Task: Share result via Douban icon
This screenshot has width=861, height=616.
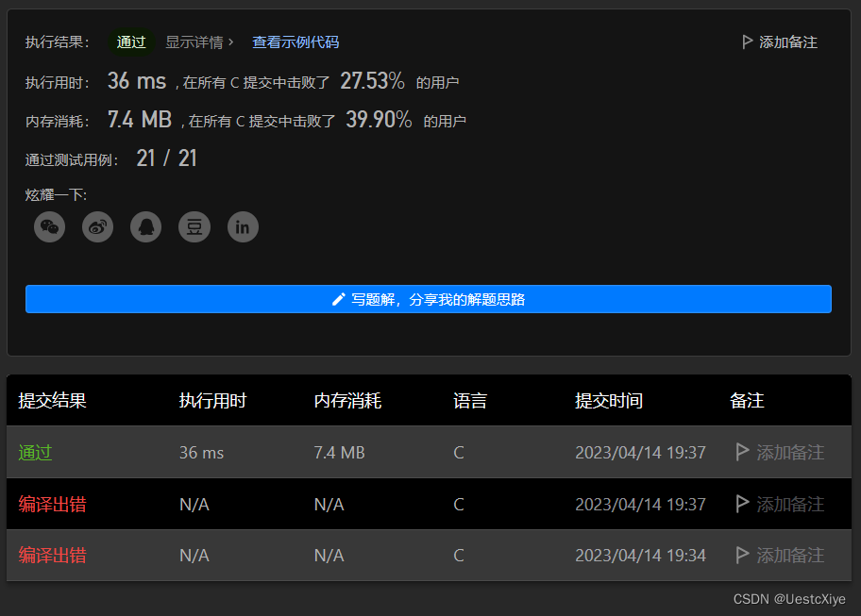Action: tap(194, 227)
